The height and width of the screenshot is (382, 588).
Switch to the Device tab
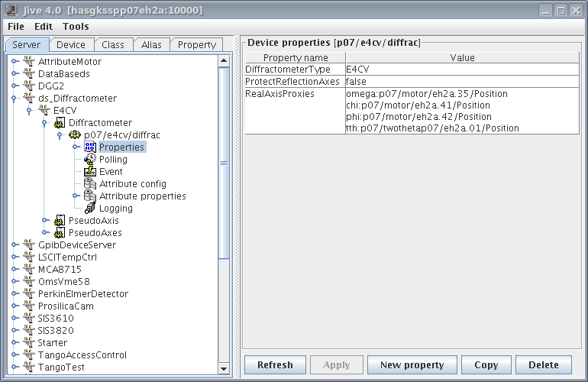point(71,44)
